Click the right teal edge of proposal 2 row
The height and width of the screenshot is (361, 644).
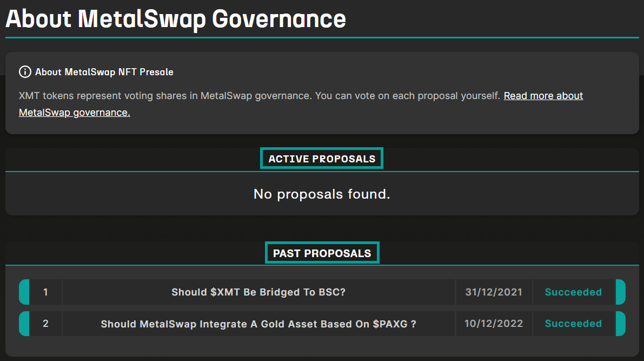(620, 324)
